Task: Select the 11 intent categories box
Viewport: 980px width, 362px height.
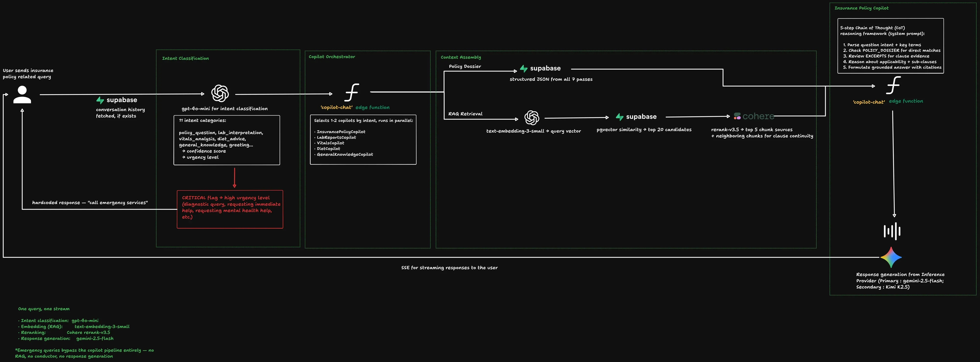Action: 227,140
